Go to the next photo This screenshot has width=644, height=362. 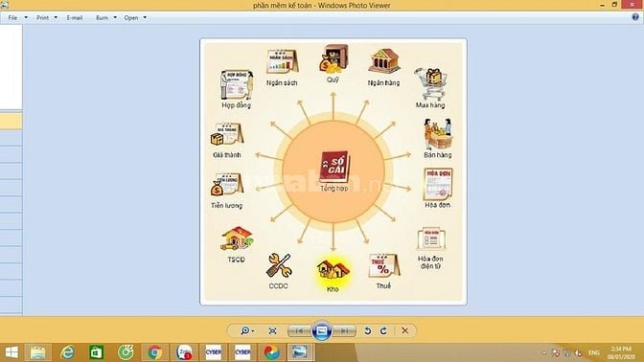pyautogui.click(x=344, y=330)
